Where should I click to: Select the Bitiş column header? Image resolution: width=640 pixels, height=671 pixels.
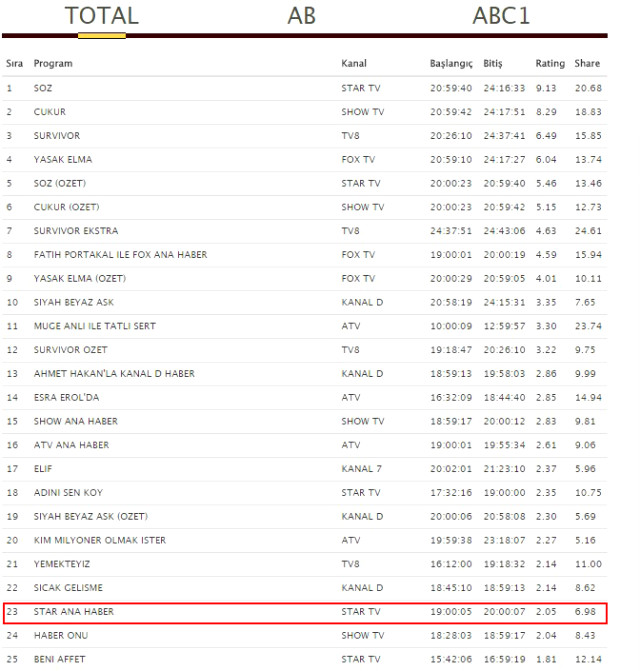[x=493, y=63]
